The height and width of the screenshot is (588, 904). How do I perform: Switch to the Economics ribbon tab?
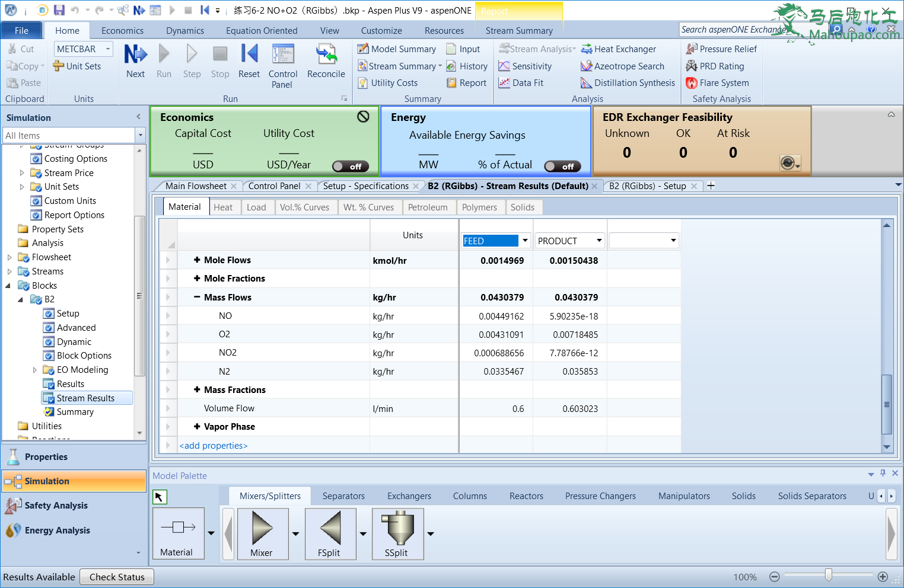pyautogui.click(x=122, y=31)
